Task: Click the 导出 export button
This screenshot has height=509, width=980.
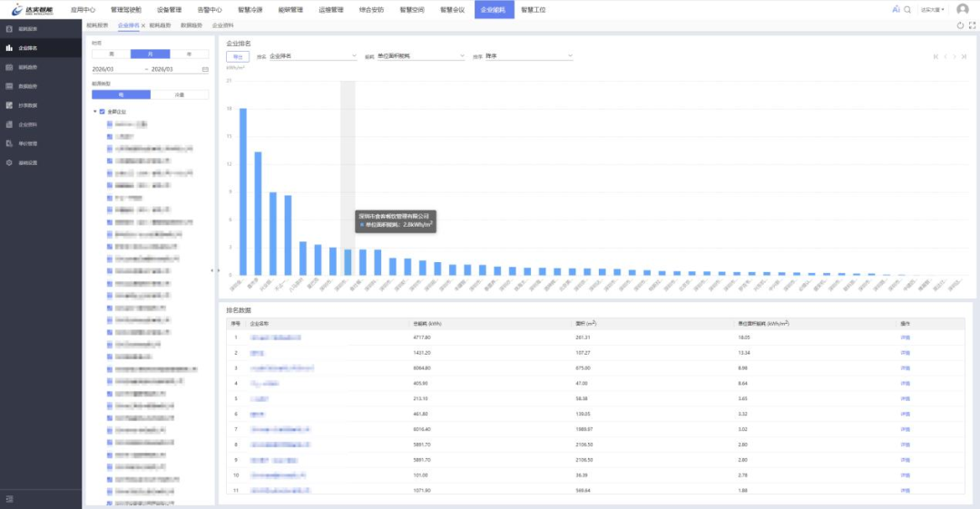Action: point(237,56)
